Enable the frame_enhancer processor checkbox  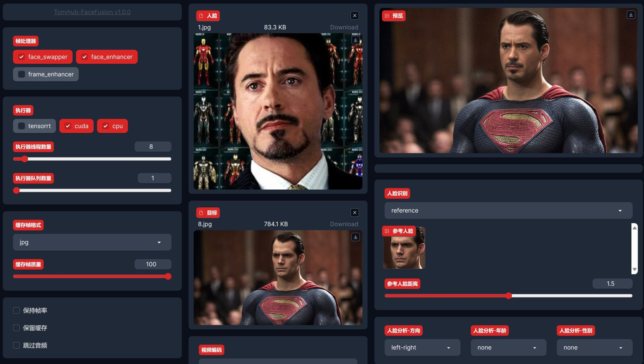tap(21, 74)
